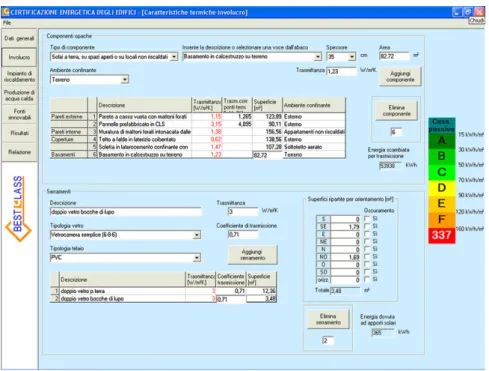
Task: Click the Coperture row header
Action: (x=69, y=139)
